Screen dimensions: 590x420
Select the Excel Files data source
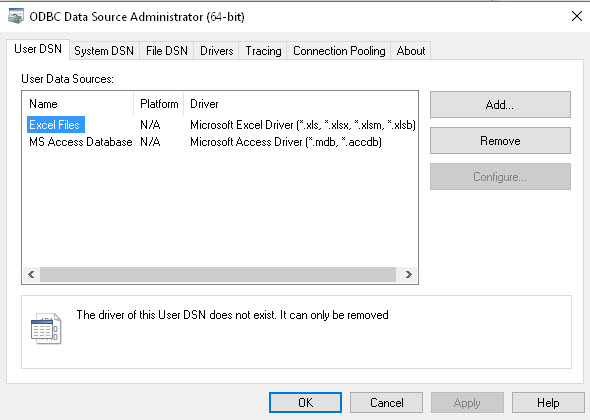(55, 125)
